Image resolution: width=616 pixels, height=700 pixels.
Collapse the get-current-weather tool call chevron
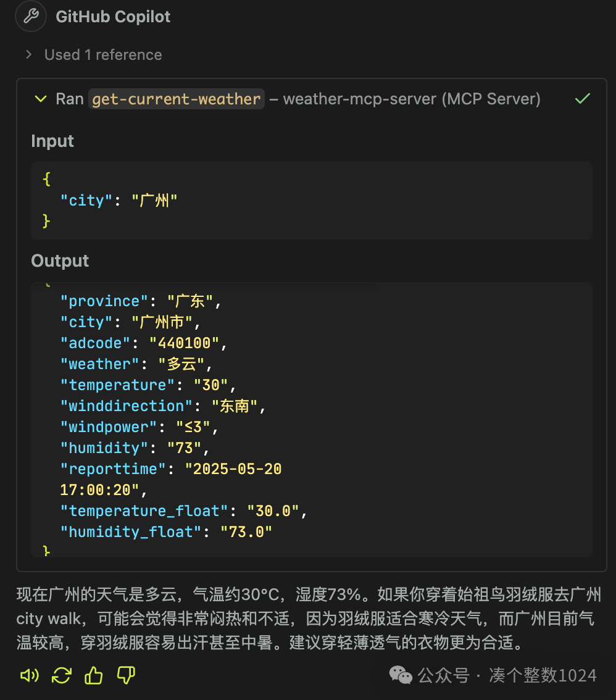(41, 99)
